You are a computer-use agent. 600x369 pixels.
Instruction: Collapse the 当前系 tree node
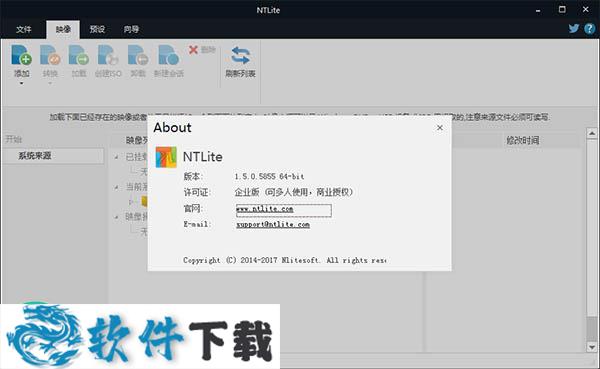tap(117, 187)
